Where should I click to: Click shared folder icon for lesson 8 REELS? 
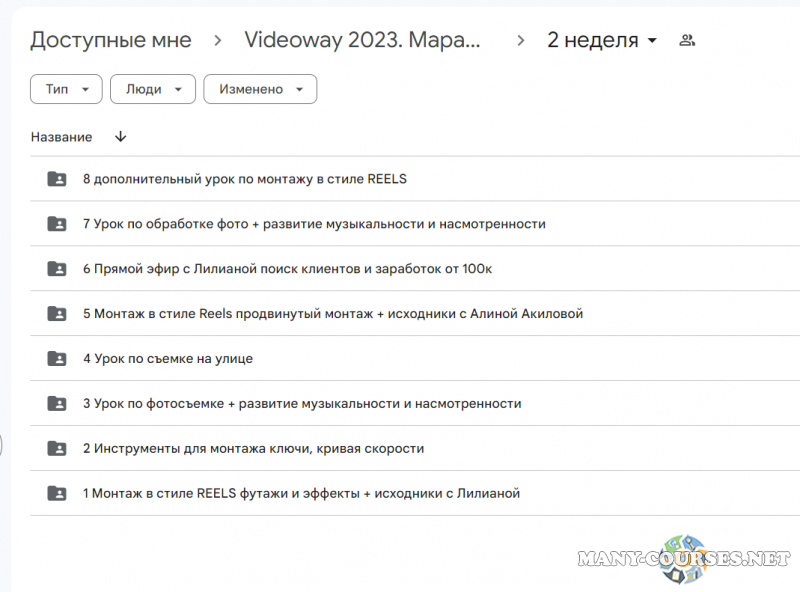click(57, 179)
